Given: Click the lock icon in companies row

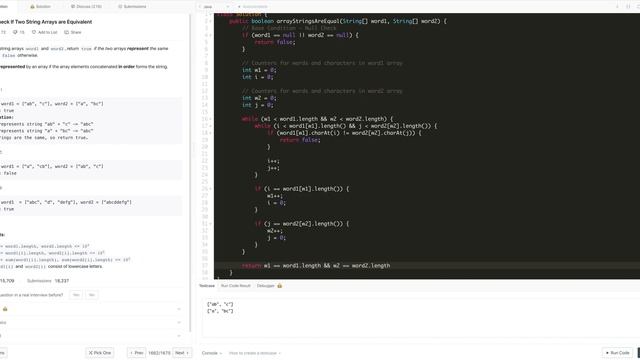Looking at the screenshot, I should pos(5,309).
